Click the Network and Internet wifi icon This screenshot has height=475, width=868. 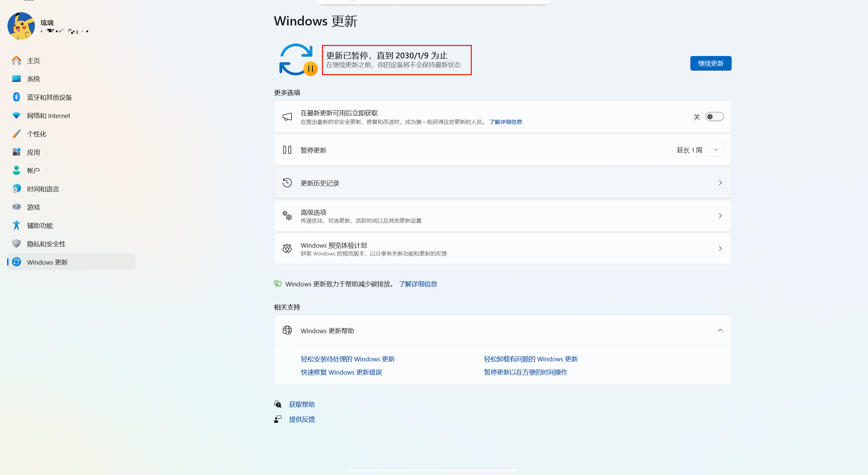point(16,115)
